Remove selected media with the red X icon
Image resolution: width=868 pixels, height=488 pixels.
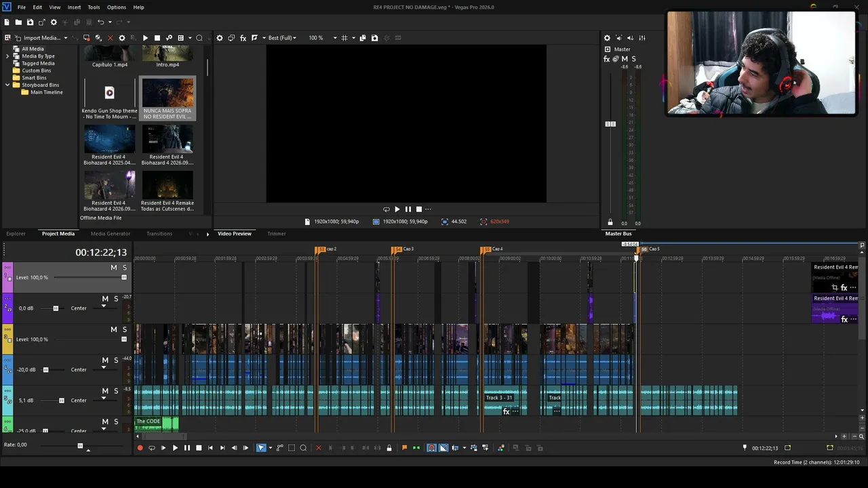pyautogui.click(x=110, y=38)
